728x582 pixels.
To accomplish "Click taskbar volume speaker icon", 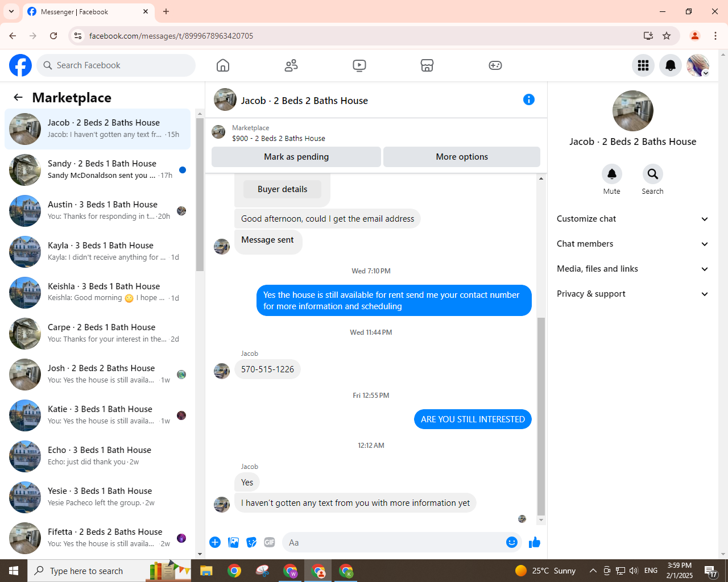I will [x=634, y=571].
